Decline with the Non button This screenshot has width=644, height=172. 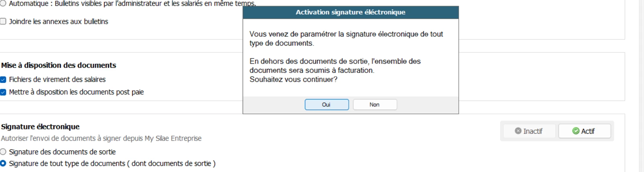(374, 104)
